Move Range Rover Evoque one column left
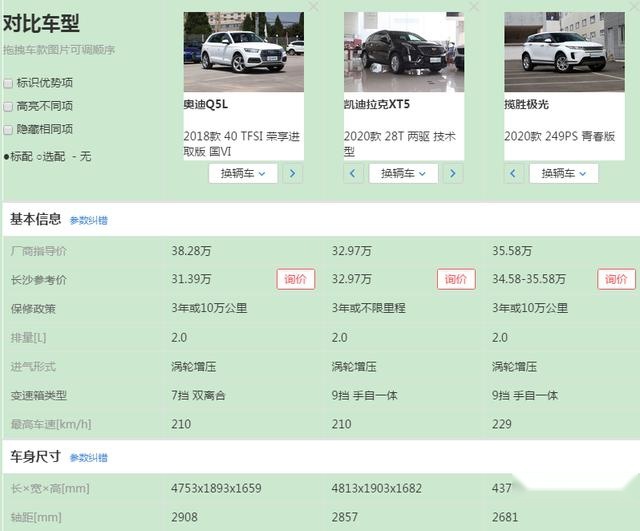This screenshot has width=640, height=531. (x=513, y=173)
